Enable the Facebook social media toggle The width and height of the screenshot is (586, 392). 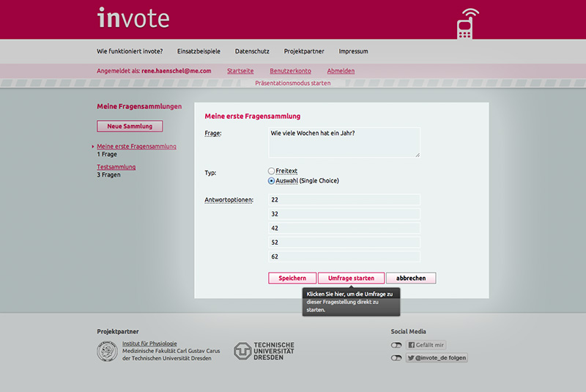pyautogui.click(x=396, y=345)
